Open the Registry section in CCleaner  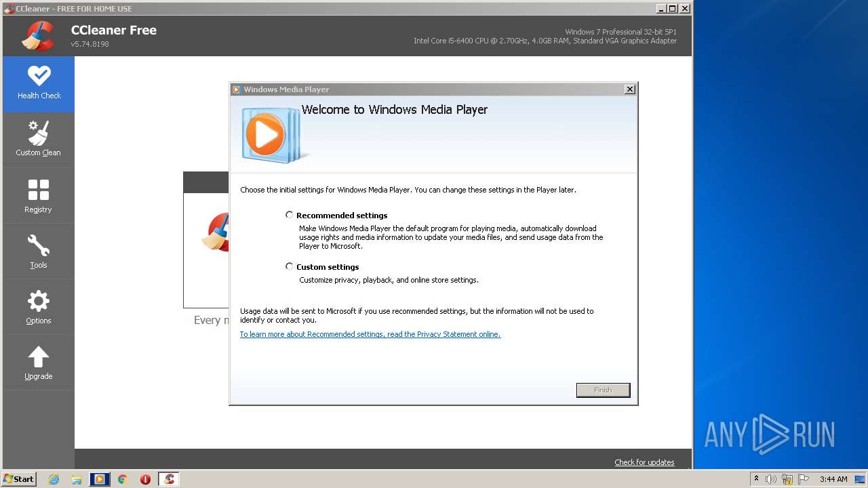(x=39, y=196)
